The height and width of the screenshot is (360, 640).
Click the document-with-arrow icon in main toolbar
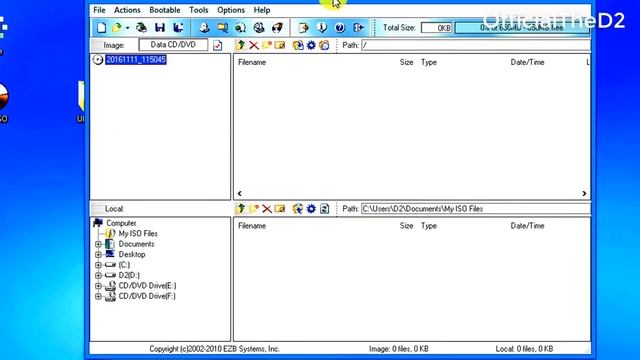click(x=303, y=28)
